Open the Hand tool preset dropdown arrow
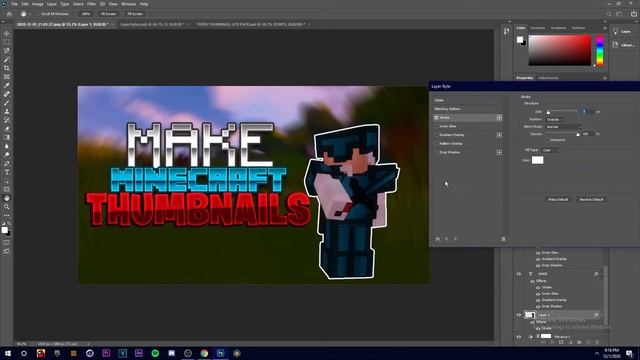The width and height of the screenshot is (640, 360). pyautogui.click(x=30, y=14)
